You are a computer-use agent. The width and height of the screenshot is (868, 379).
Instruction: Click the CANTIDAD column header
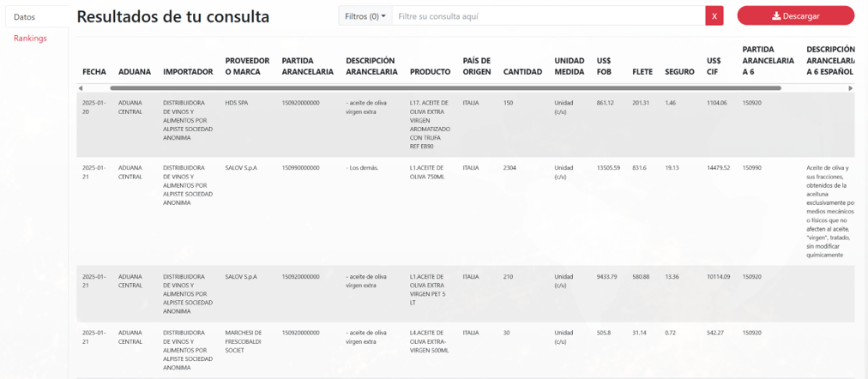[522, 72]
